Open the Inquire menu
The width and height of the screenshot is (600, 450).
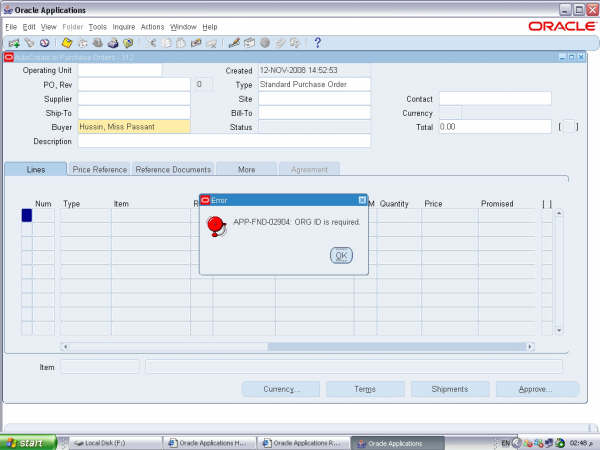124,26
